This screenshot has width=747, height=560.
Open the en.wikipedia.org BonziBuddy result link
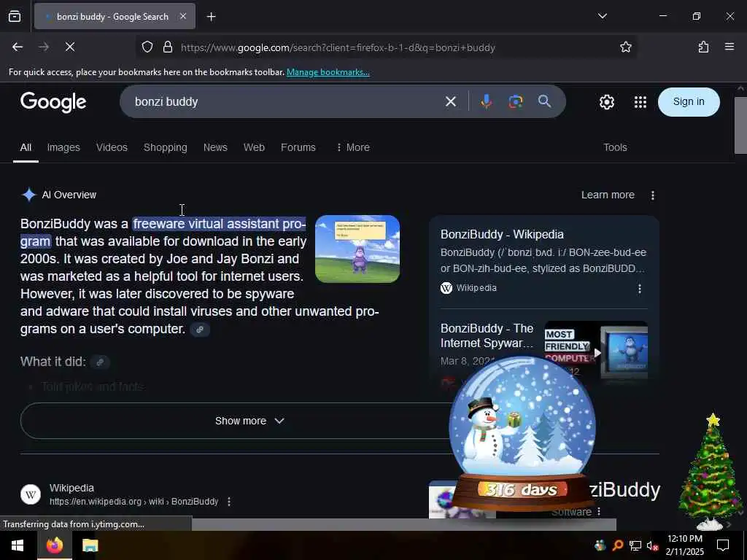coord(134,502)
